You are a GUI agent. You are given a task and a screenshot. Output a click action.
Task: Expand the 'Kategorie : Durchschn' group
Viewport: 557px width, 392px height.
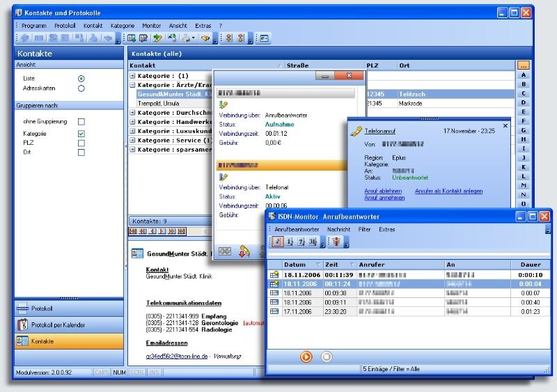tap(132, 113)
